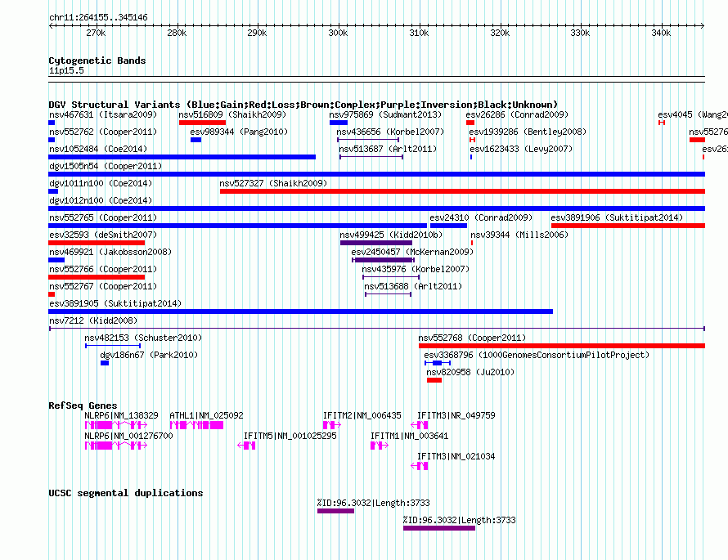This screenshot has height=560, width=728.
Task: Click the 340k ruler tick label
Action: tap(661, 33)
